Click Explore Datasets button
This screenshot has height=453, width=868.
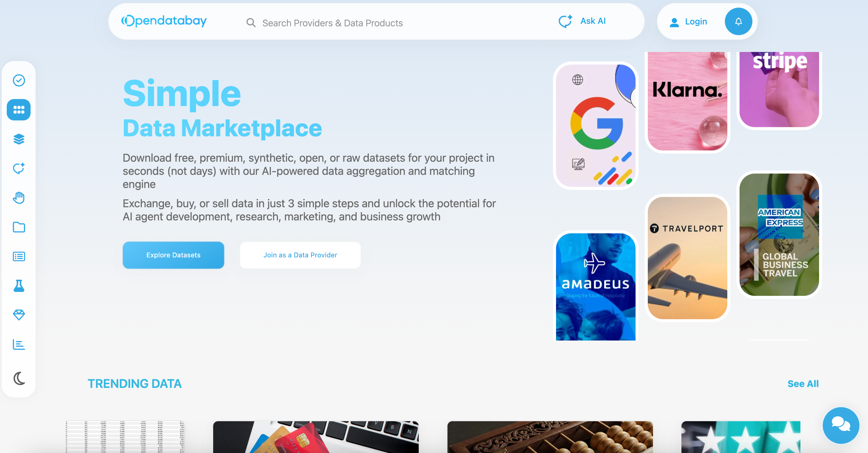(x=173, y=255)
